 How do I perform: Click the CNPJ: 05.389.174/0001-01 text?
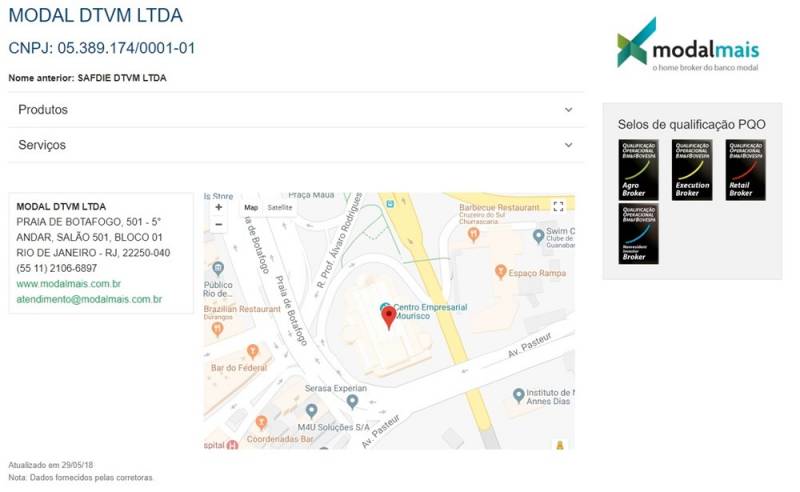[102, 48]
